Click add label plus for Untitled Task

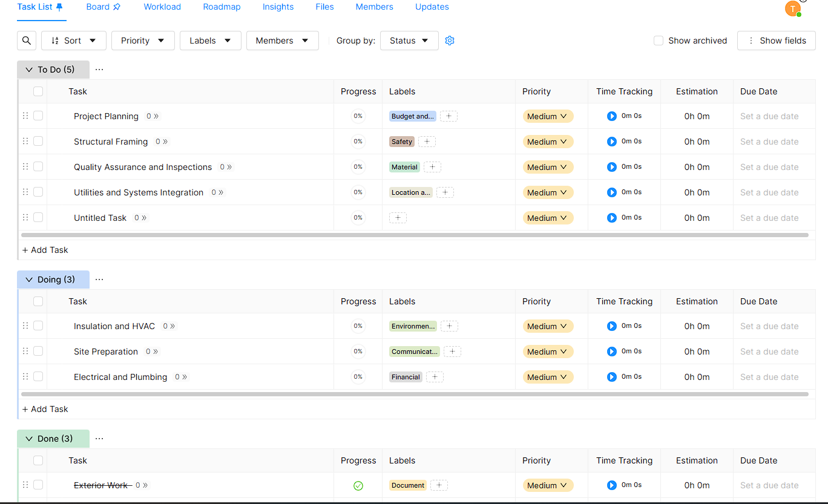pyautogui.click(x=398, y=218)
